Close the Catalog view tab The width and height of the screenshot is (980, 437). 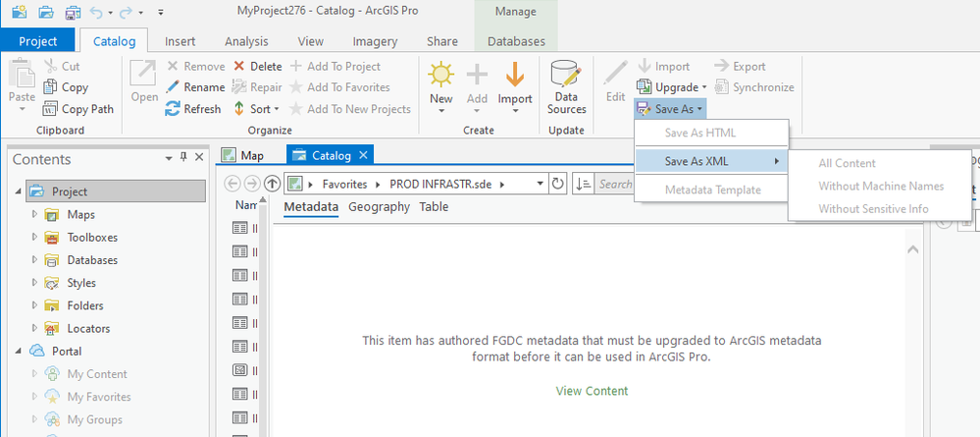(363, 155)
